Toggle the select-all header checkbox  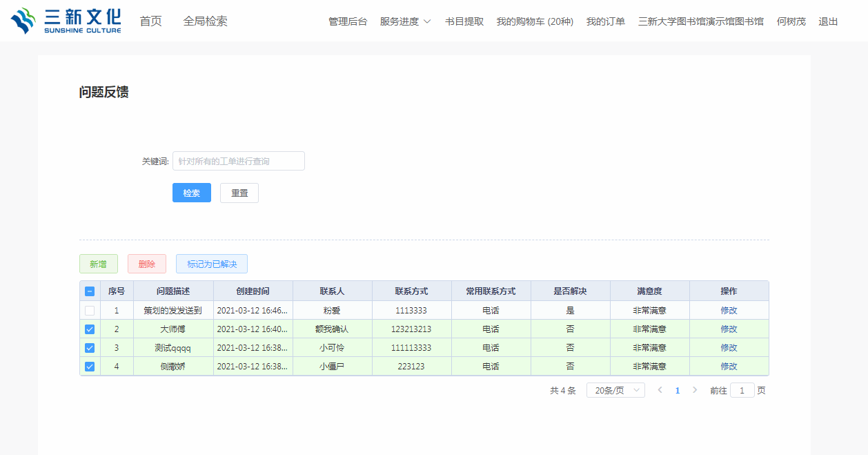click(x=90, y=291)
